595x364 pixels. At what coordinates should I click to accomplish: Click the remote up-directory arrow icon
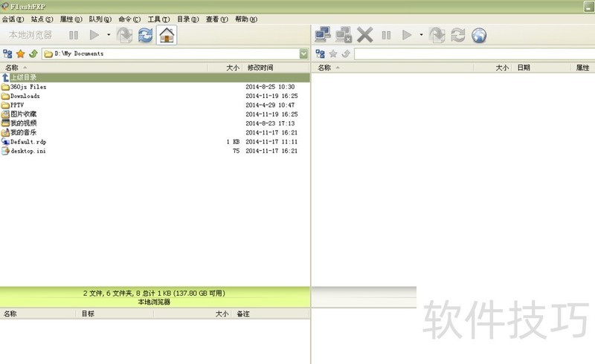[x=346, y=53]
